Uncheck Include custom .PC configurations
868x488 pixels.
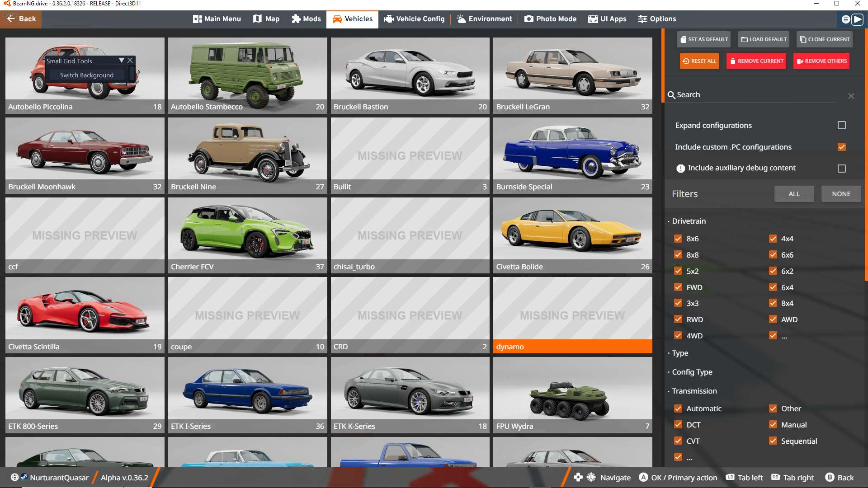coord(841,147)
